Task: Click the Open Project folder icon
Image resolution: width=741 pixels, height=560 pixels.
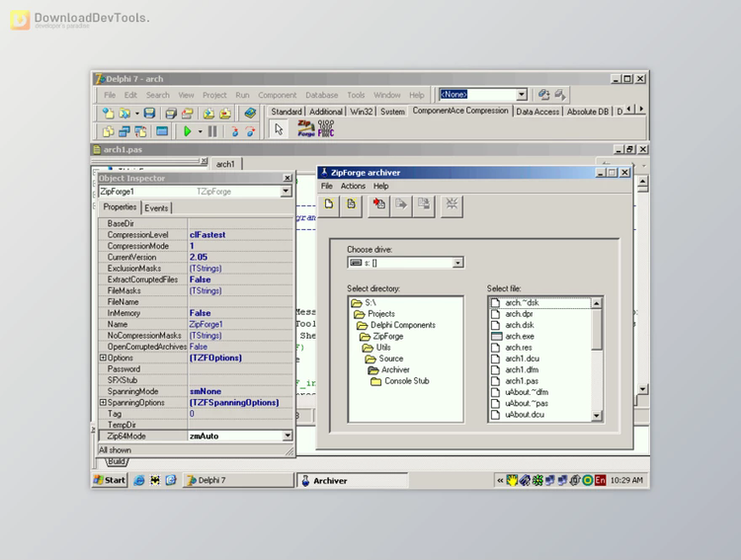Action: tap(187, 113)
